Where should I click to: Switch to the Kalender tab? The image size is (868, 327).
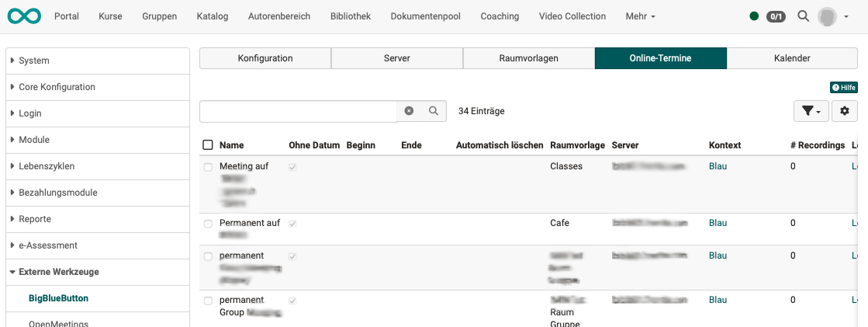coord(792,58)
